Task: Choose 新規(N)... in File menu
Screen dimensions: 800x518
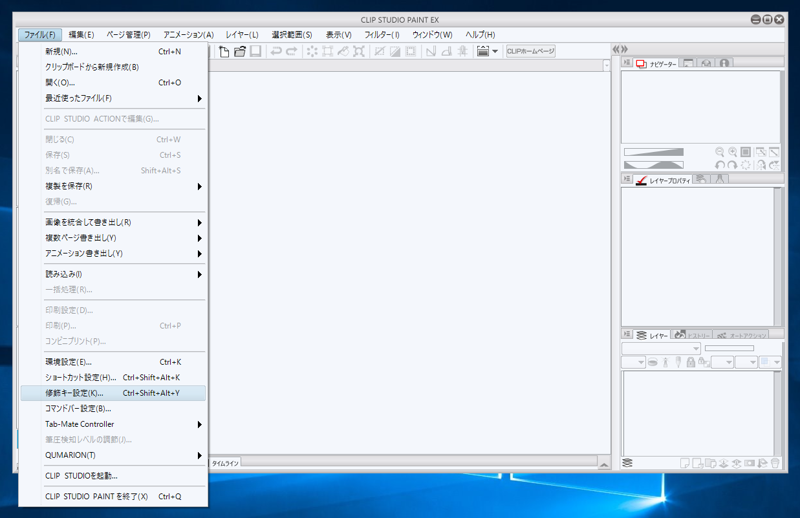Action: coord(113,51)
